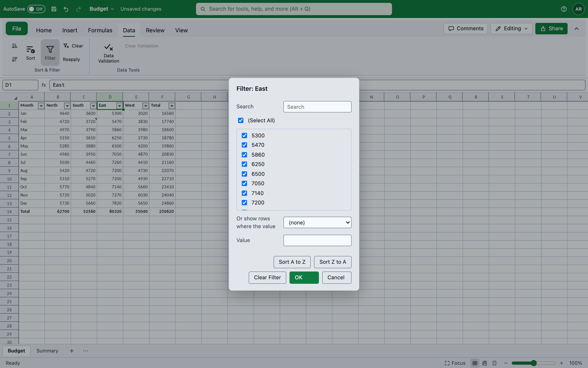Click the Sort Descending icon
Screen dimensions: 588x368
pyautogui.click(x=14, y=59)
